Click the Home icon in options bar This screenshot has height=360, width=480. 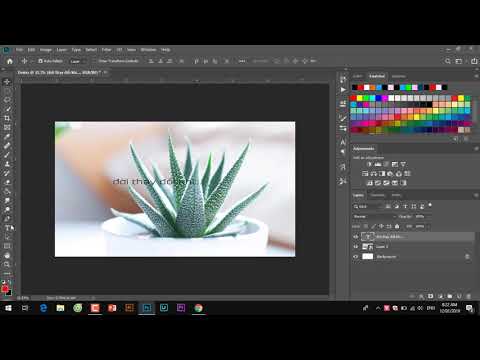click(x=10, y=61)
